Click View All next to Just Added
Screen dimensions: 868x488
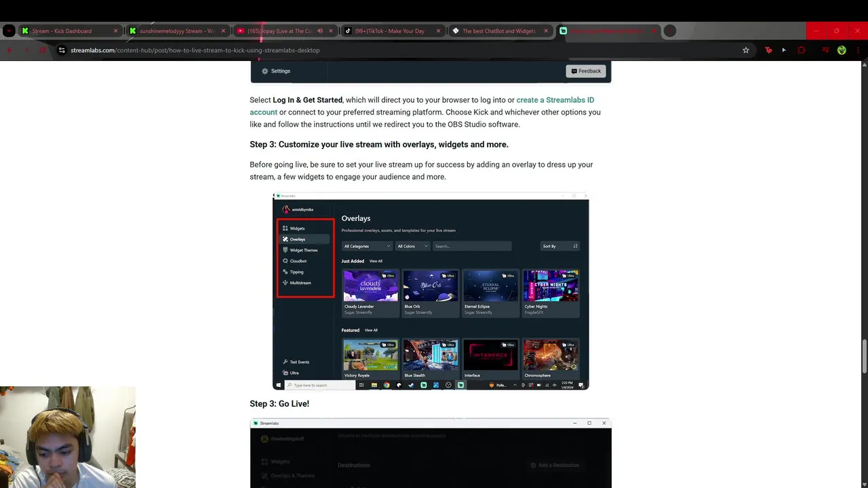pos(376,261)
